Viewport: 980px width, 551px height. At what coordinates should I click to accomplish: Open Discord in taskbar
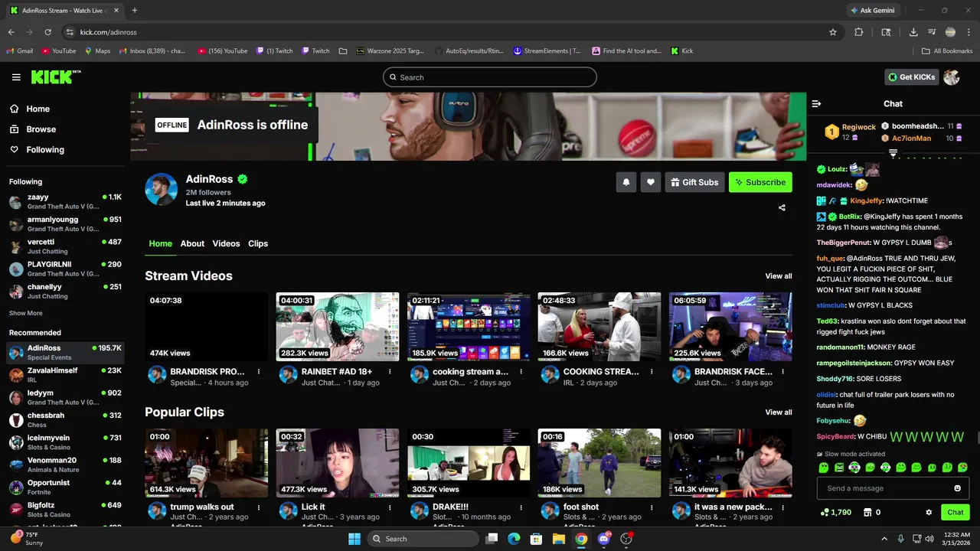[x=604, y=539]
